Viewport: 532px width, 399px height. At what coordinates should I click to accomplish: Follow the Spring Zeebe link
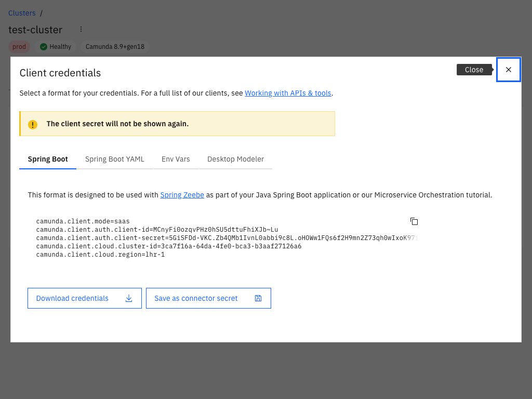[182, 195]
